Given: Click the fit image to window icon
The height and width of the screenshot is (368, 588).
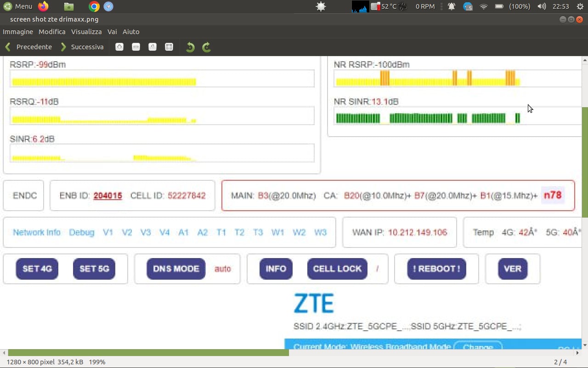Looking at the screenshot, I should click(169, 47).
